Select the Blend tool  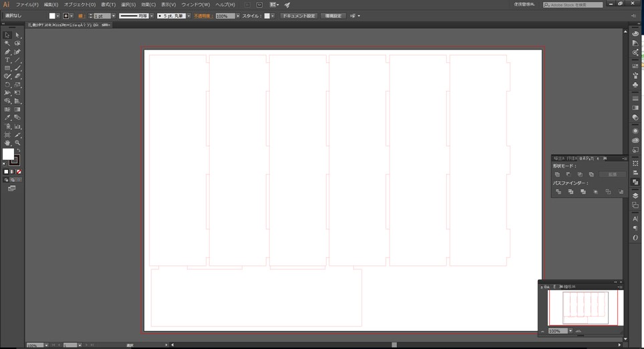[x=17, y=118]
